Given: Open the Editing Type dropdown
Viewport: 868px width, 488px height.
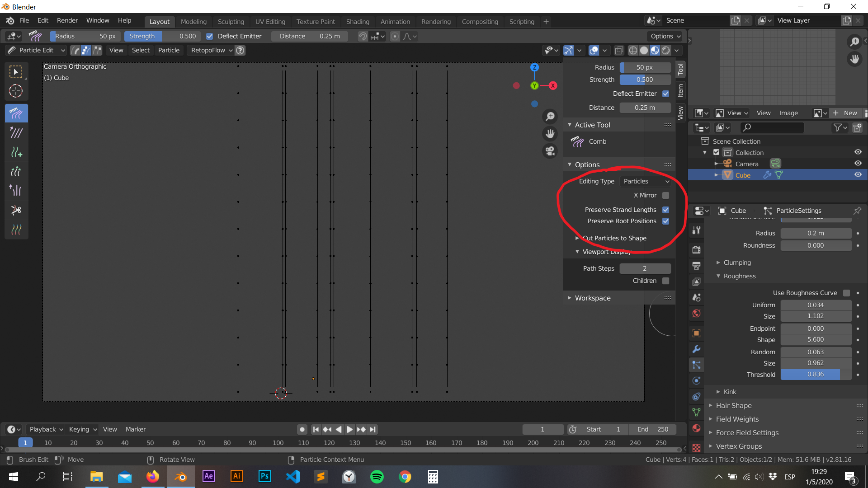Looking at the screenshot, I should coord(645,181).
